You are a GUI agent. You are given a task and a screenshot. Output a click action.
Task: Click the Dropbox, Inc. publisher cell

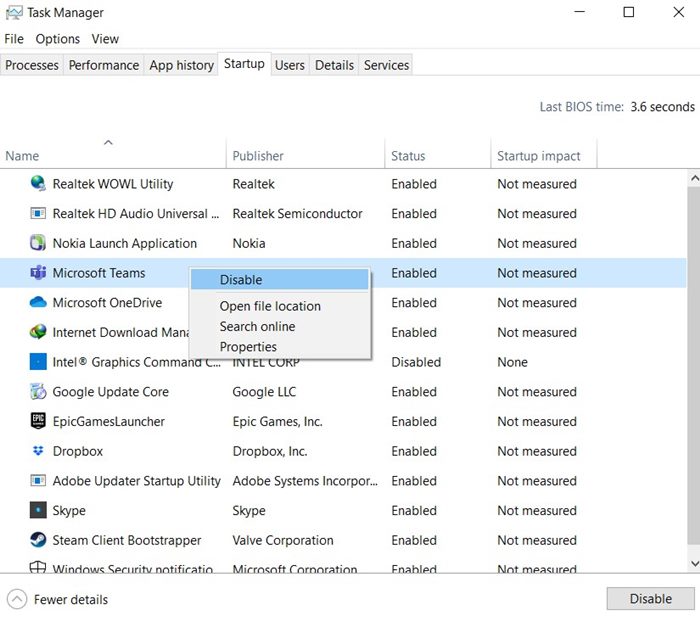pos(270,451)
